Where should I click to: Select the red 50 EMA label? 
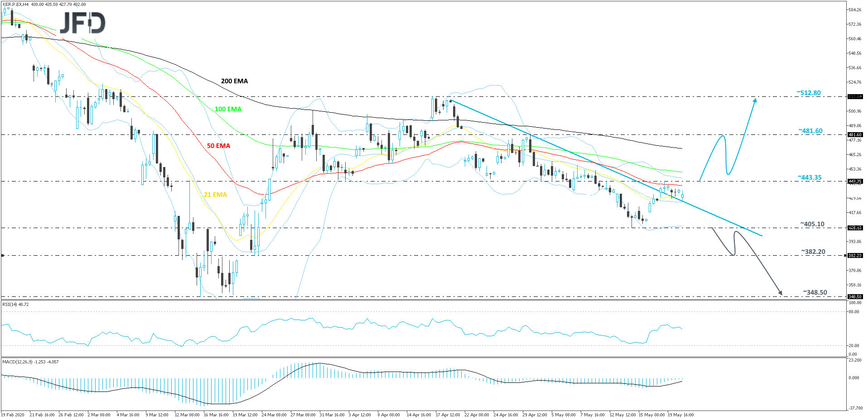tap(218, 146)
